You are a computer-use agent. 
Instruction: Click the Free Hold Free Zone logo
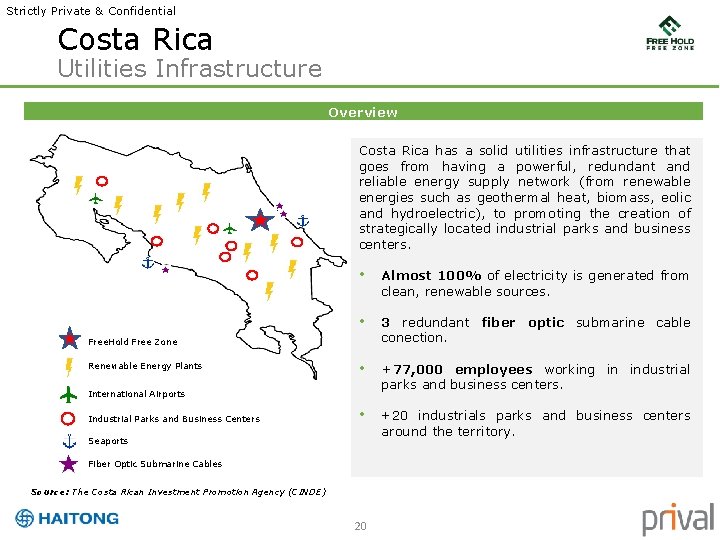pos(670,33)
